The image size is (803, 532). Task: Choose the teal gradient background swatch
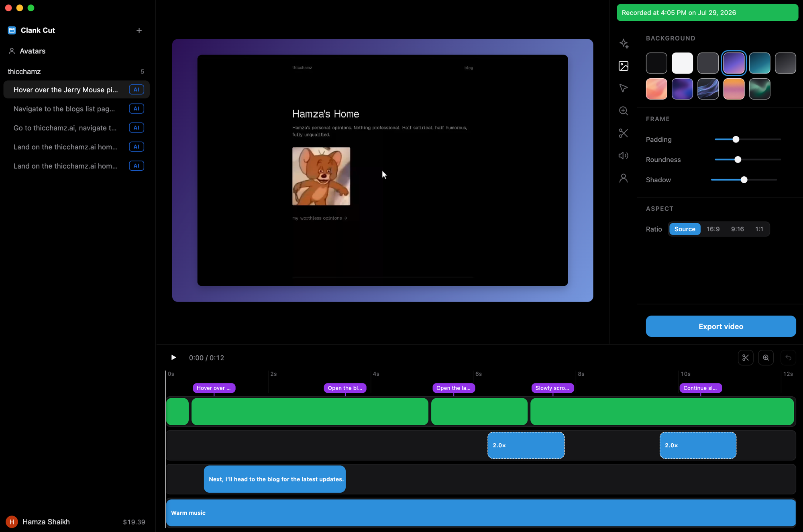(x=760, y=63)
